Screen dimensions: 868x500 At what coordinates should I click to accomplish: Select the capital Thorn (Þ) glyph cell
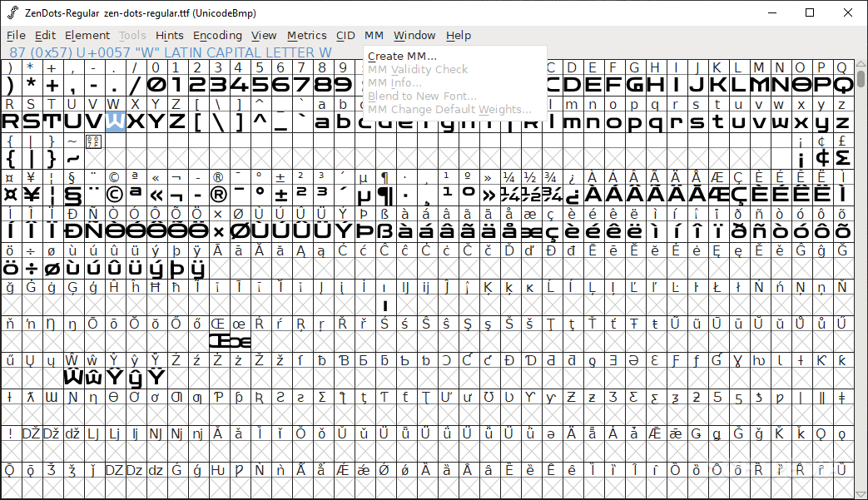click(364, 231)
